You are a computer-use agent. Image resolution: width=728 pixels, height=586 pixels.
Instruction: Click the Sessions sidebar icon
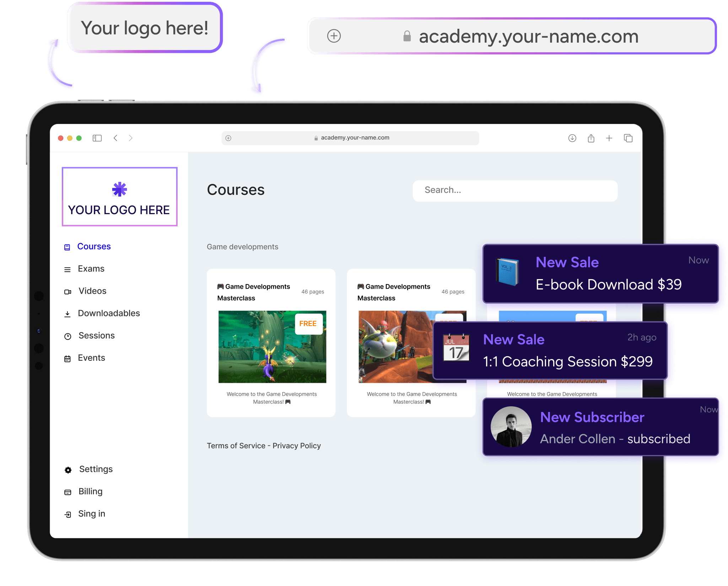tap(68, 335)
